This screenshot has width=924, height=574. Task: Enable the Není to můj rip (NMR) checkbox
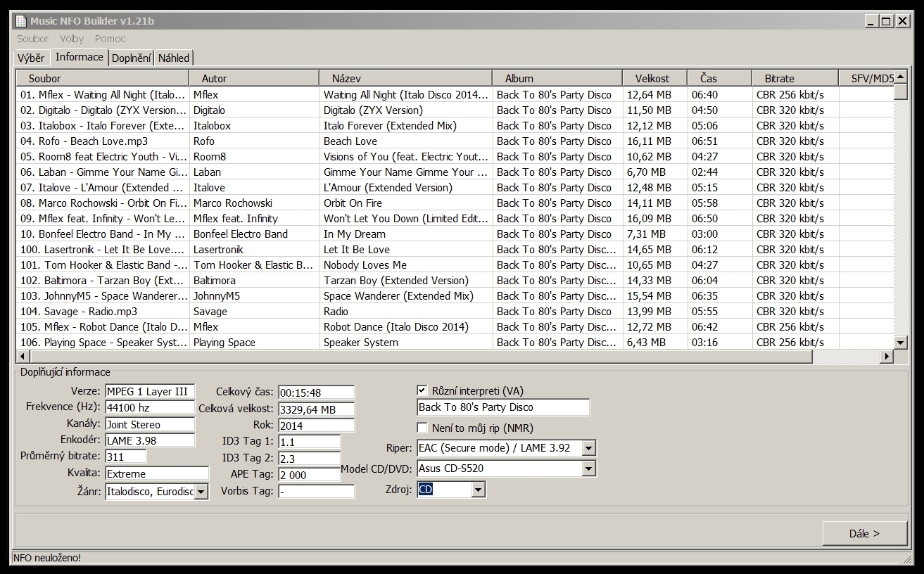422,428
